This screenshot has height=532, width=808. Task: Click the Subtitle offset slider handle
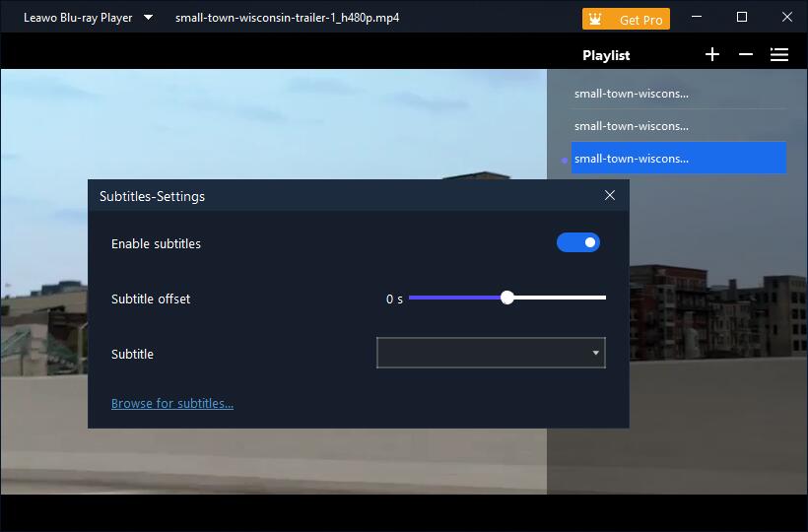coord(507,298)
